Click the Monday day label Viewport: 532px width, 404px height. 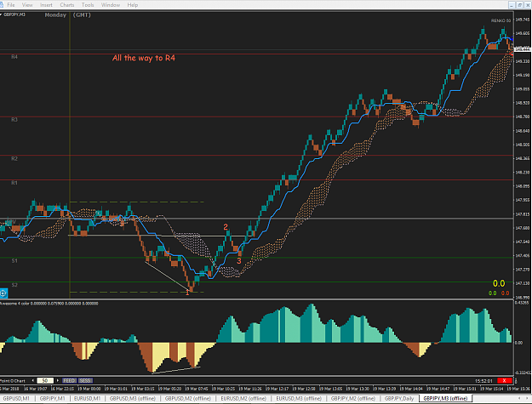pos(55,15)
